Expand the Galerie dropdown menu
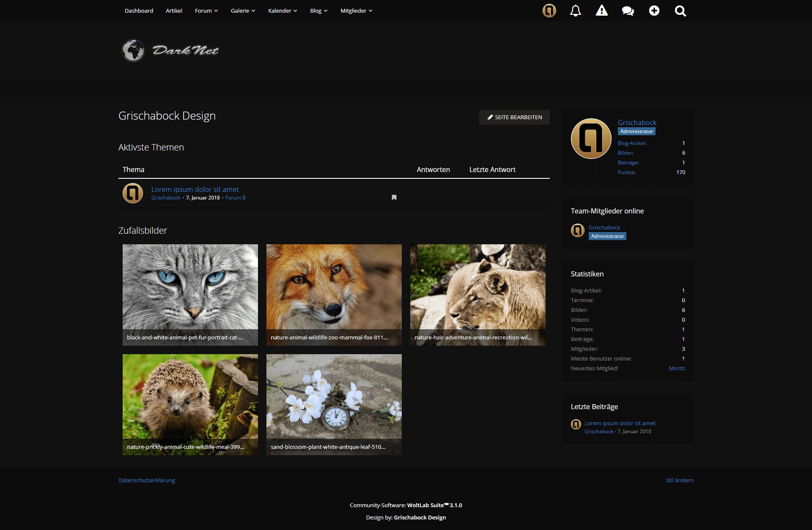This screenshot has height=530, width=812. [x=243, y=11]
